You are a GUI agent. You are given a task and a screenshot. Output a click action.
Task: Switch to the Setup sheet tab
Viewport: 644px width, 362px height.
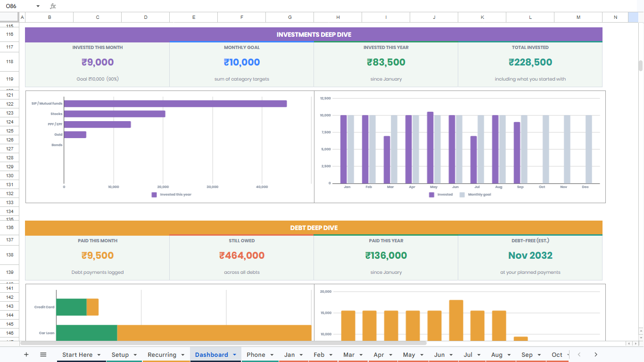click(120, 354)
